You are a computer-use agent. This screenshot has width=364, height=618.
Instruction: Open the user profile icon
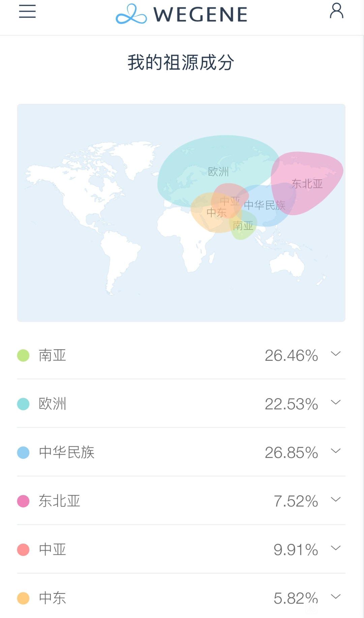[x=336, y=11]
